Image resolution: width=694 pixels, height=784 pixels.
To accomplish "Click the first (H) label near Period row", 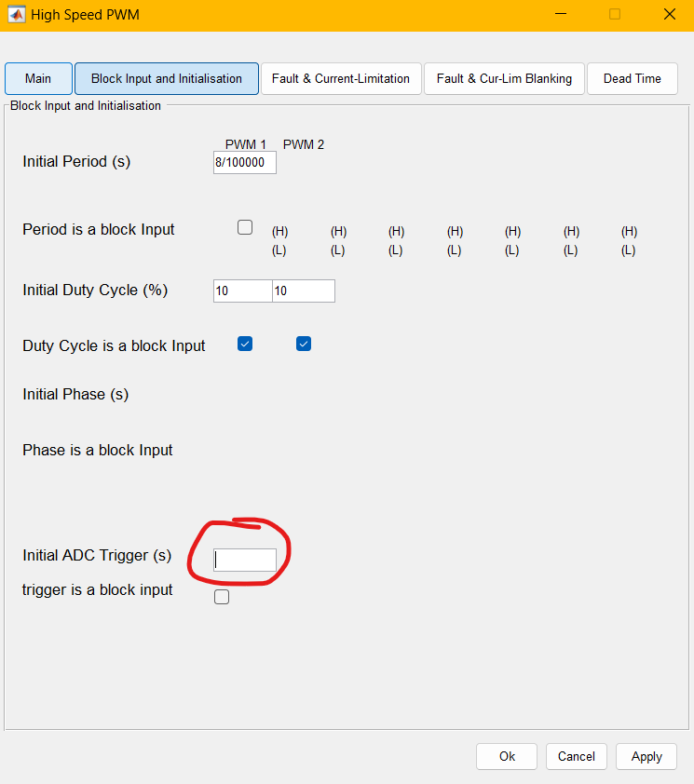I will click(x=279, y=230).
